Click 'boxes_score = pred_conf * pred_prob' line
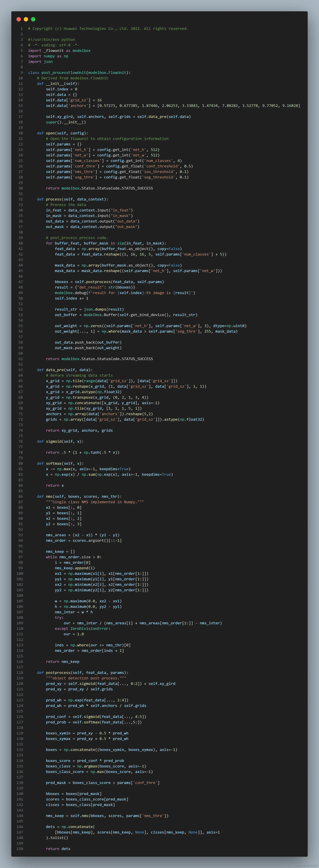Viewport: 319px width, 868px height. click(x=85, y=761)
